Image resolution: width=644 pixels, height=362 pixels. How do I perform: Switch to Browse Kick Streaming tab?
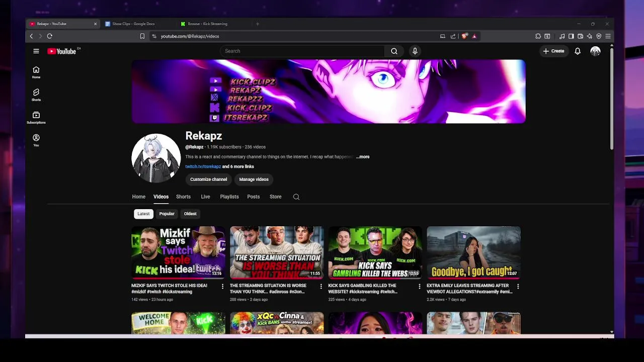coord(214,24)
